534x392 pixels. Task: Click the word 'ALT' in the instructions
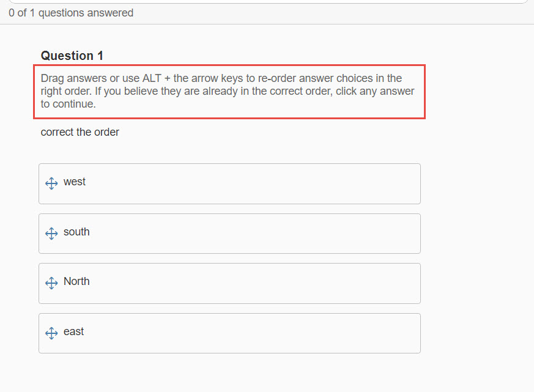pyautogui.click(x=152, y=78)
